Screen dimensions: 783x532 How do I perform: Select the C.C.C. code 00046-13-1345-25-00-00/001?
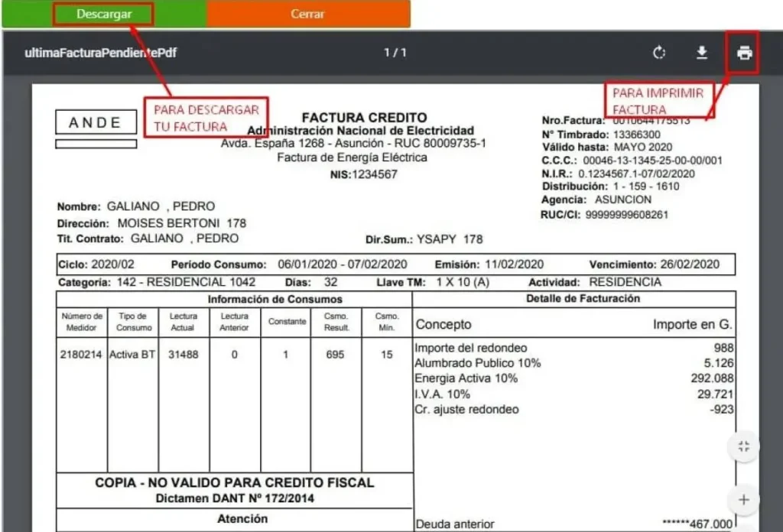pos(653,161)
